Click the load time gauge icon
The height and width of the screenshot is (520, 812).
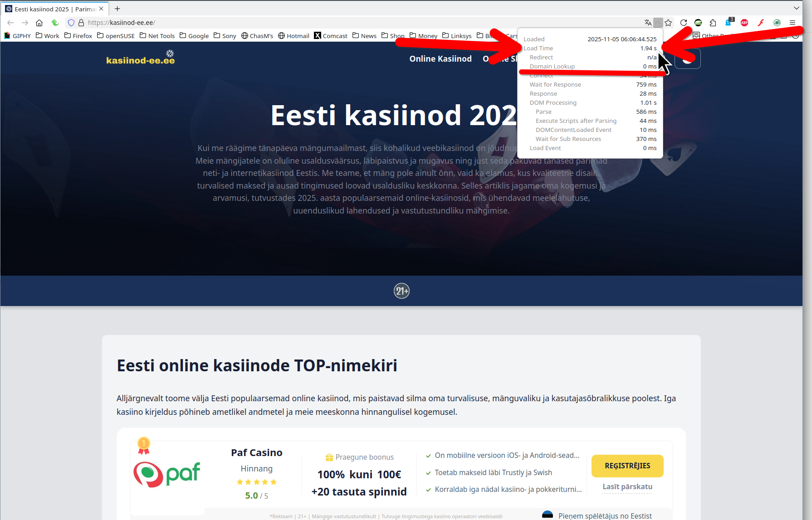pos(658,23)
